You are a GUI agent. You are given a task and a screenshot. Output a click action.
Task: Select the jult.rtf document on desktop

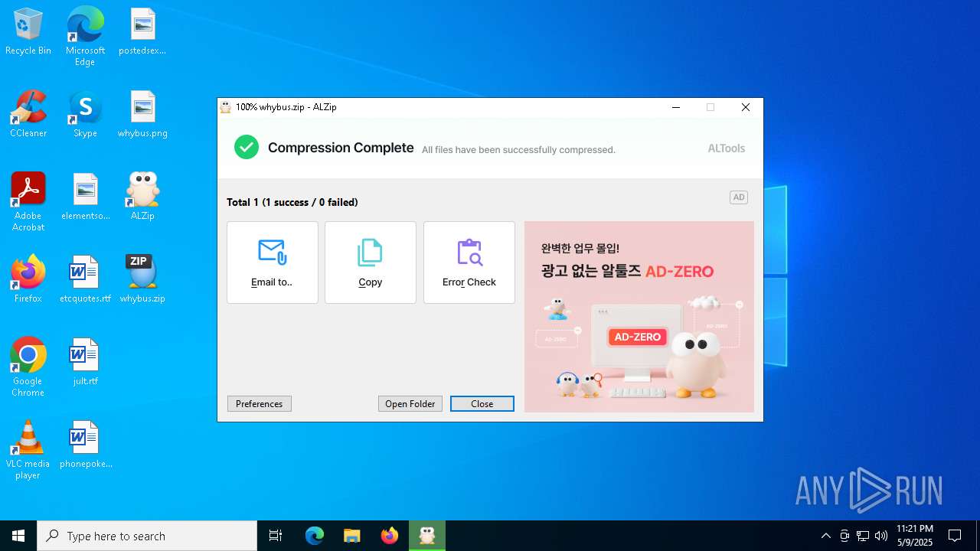pyautogui.click(x=85, y=363)
